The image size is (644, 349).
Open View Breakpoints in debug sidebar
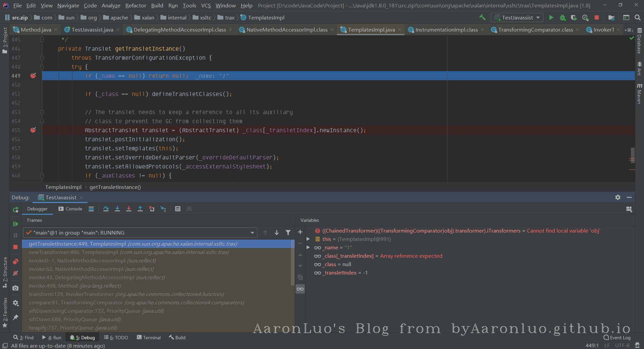coord(15,262)
